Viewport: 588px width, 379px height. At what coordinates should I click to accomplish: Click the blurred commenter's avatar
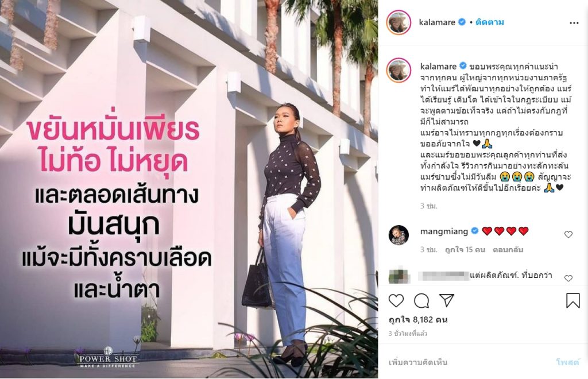(399, 276)
